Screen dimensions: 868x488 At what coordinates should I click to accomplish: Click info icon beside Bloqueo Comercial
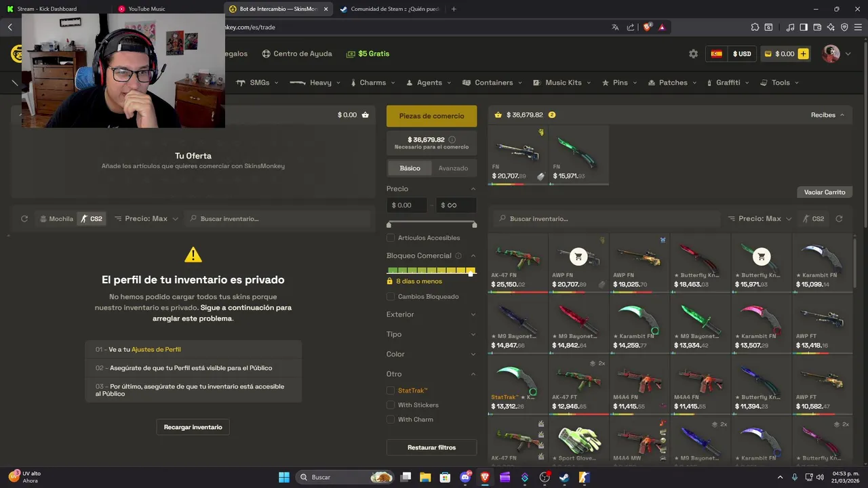click(458, 256)
